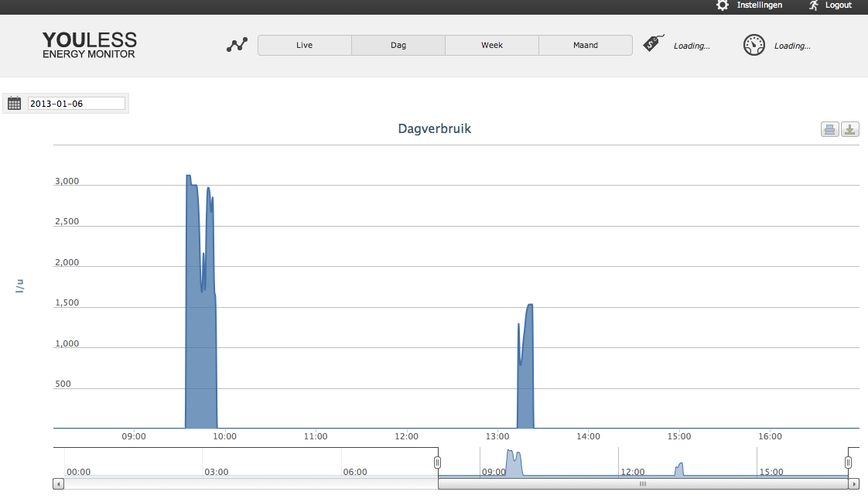Switch to the Live tab
868x502 pixels.
[305, 46]
